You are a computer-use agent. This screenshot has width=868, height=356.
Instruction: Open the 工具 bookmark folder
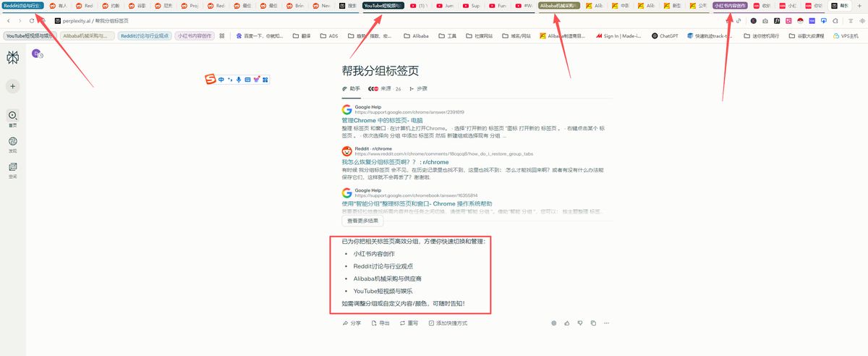pyautogui.click(x=448, y=35)
